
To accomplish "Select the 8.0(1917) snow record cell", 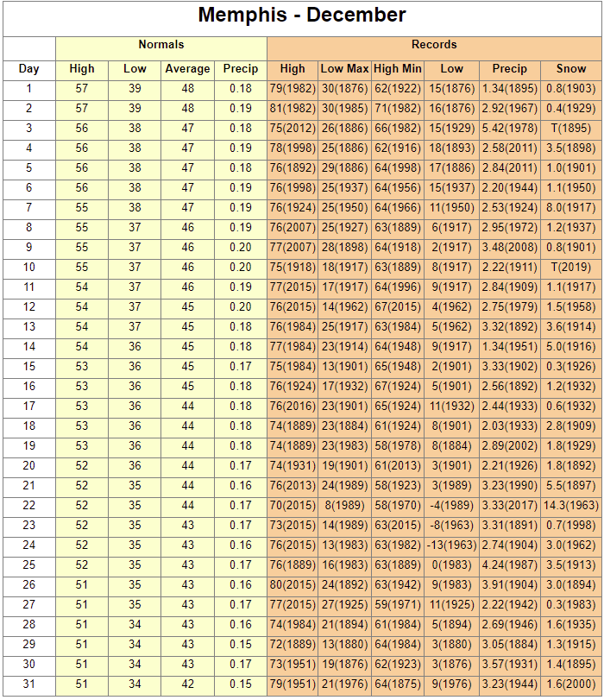I will click(x=570, y=208).
